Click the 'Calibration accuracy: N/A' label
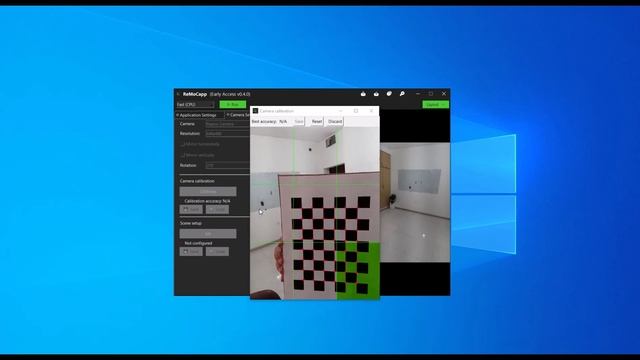640x360 pixels. tap(207, 201)
